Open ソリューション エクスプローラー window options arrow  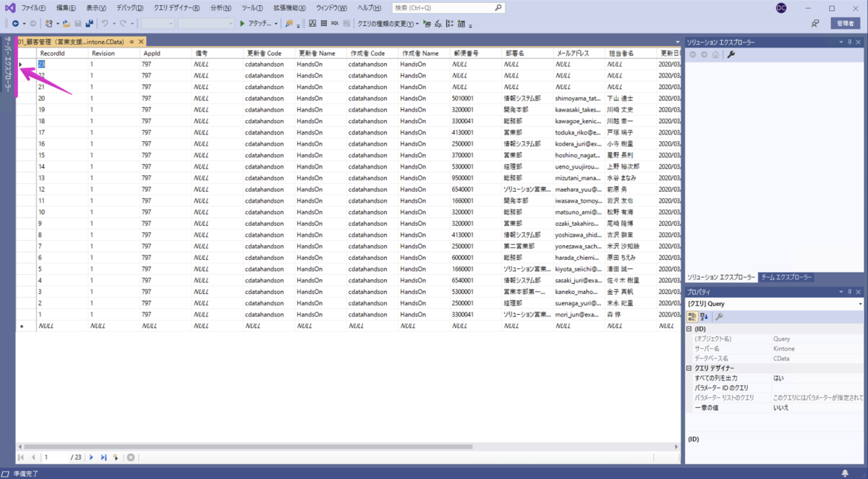840,43
